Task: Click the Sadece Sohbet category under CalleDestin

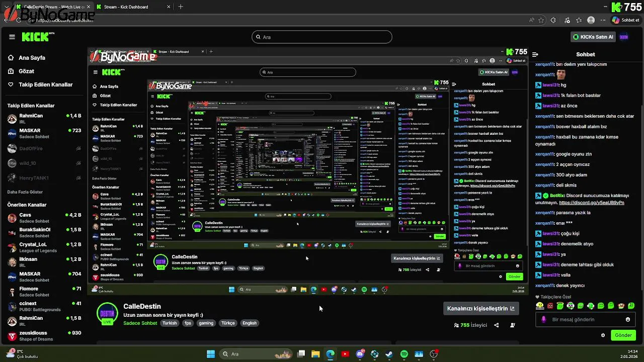Action: click(x=140, y=323)
